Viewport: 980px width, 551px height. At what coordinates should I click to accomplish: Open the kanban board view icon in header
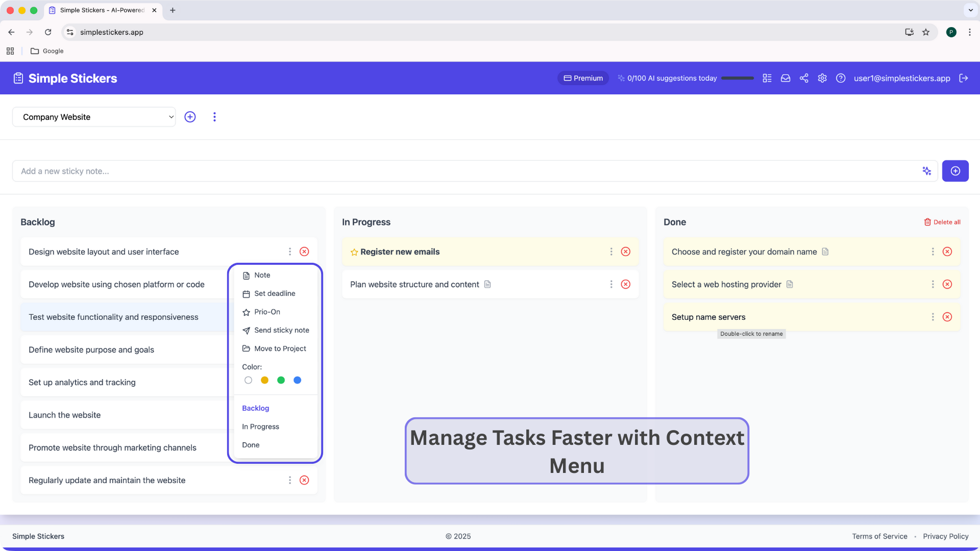tap(767, 78)
